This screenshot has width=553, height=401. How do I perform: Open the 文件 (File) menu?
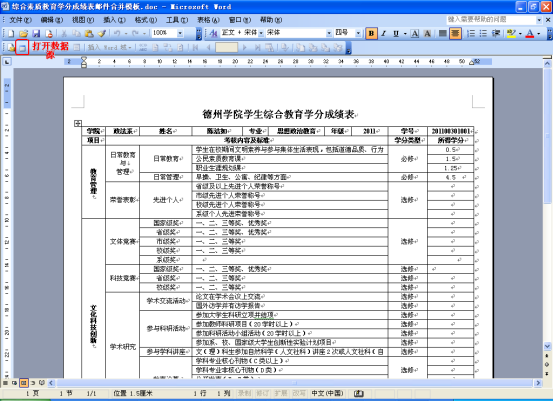click(20, 20)
